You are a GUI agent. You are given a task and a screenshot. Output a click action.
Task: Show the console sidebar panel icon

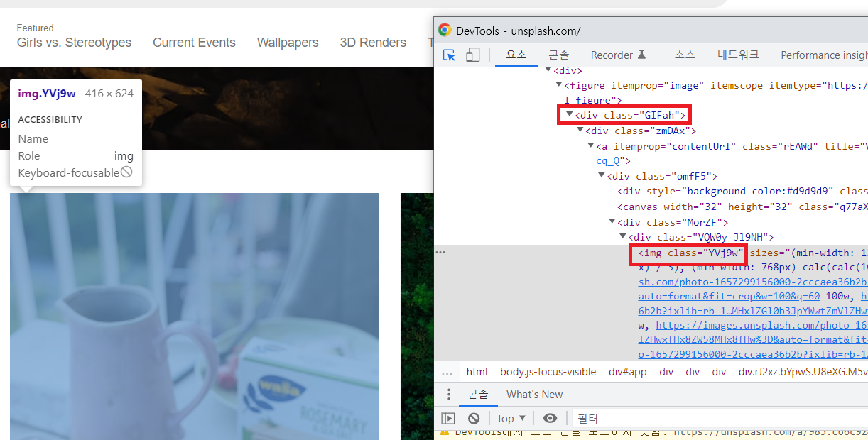[x=448, y=419]
